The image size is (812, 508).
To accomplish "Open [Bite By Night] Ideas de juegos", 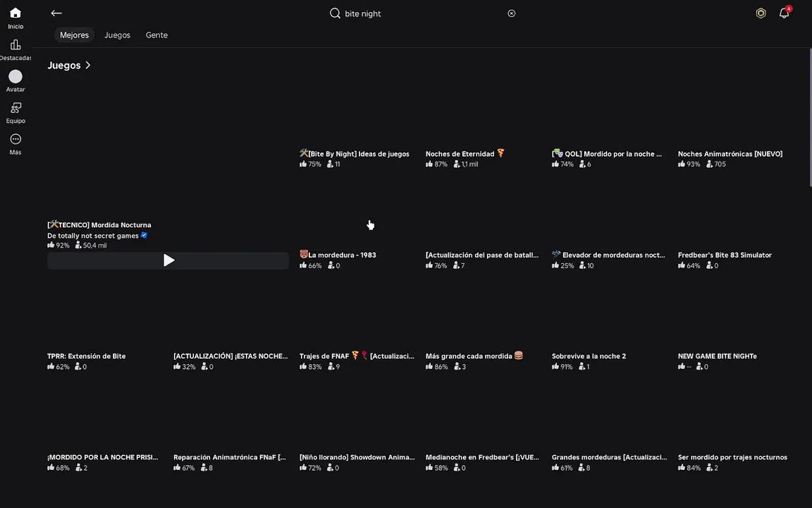I will (355, 153).
